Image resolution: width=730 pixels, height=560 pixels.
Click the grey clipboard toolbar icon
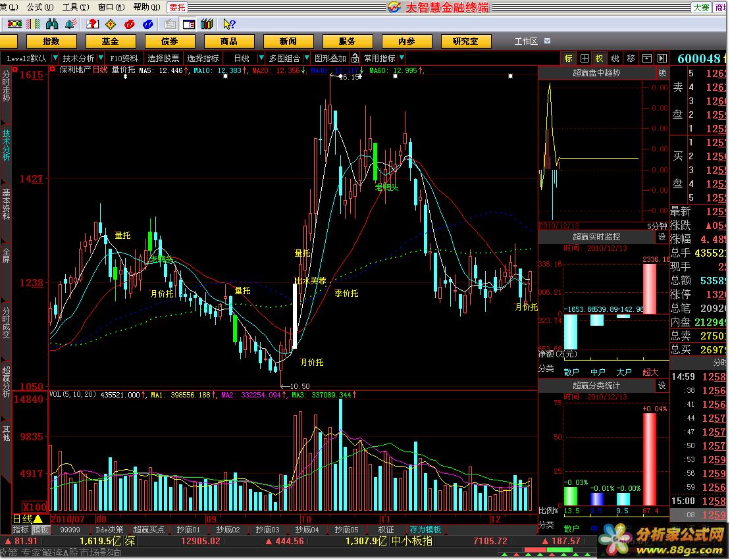pyautogui.click(x=170, y=24)
